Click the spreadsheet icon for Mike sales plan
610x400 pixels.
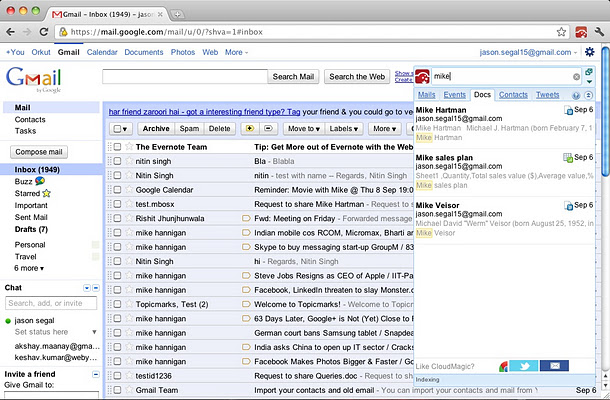pos(568,158)
